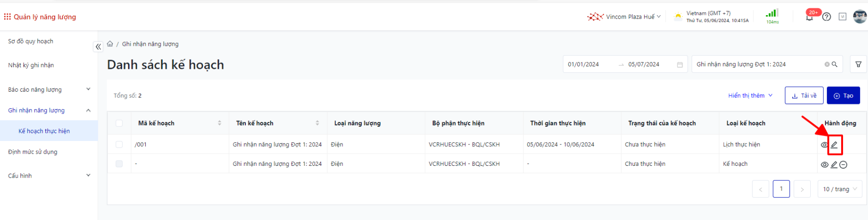The width and height of the screenshot is (868, 220).
Task: Check the checkbox for row /001
Action: (119, 144)
